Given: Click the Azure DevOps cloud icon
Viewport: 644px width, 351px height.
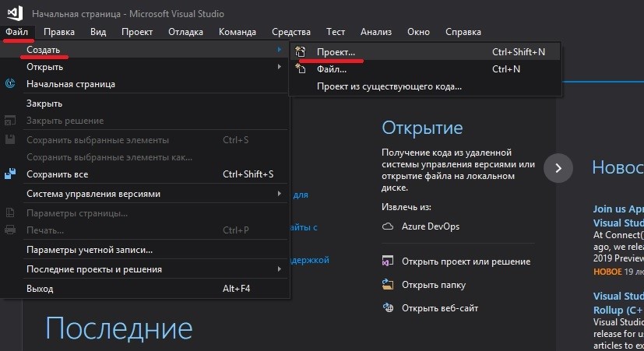Looking at the screenshot, I should click(388, 226).
